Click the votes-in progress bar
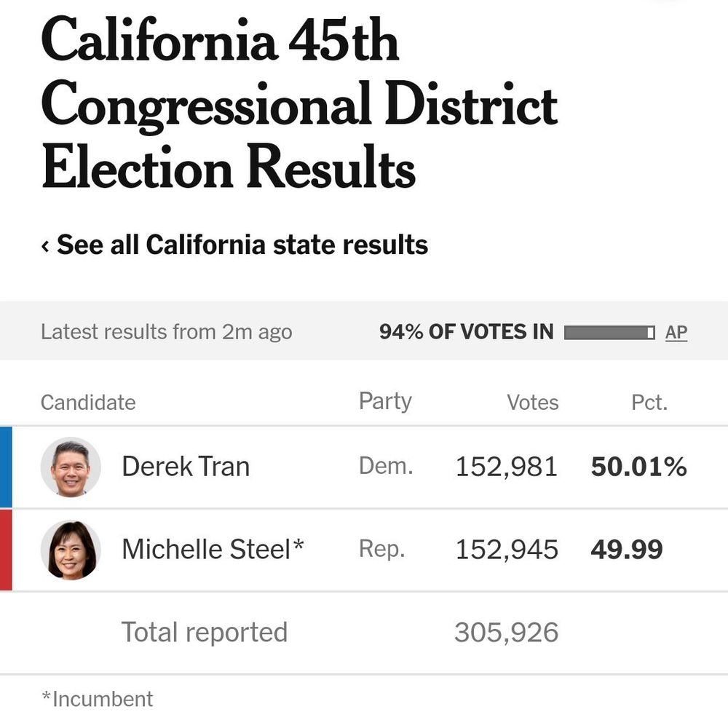 pyautogui.click(x=609, y=333)
